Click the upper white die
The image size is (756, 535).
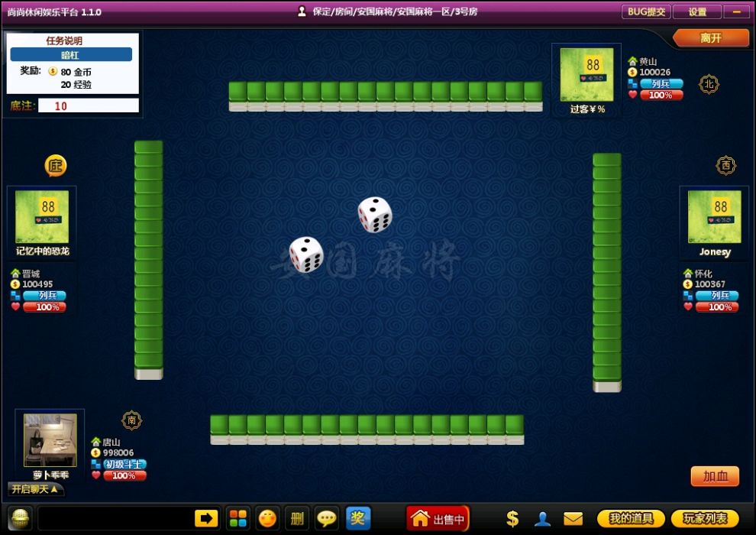[375, 214]
